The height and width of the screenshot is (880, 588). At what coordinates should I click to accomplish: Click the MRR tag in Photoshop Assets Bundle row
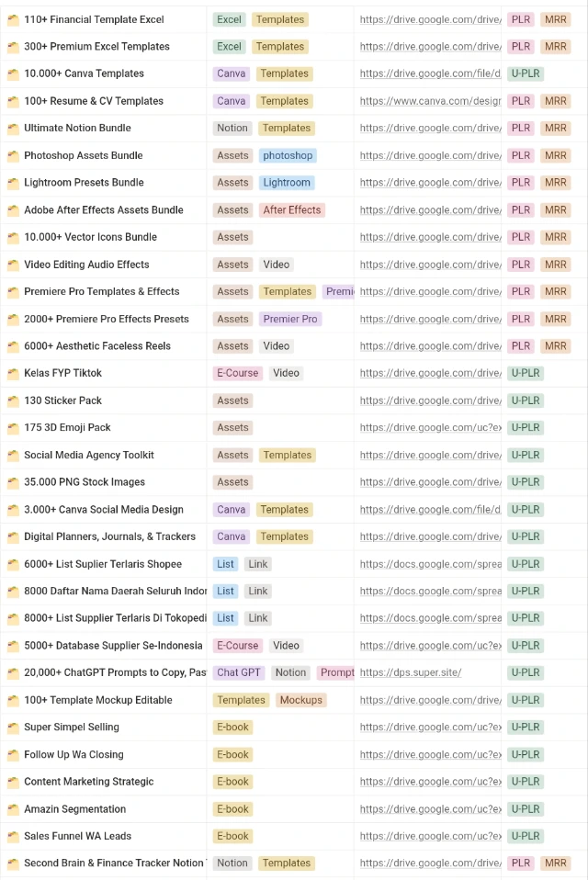point(556,155)
